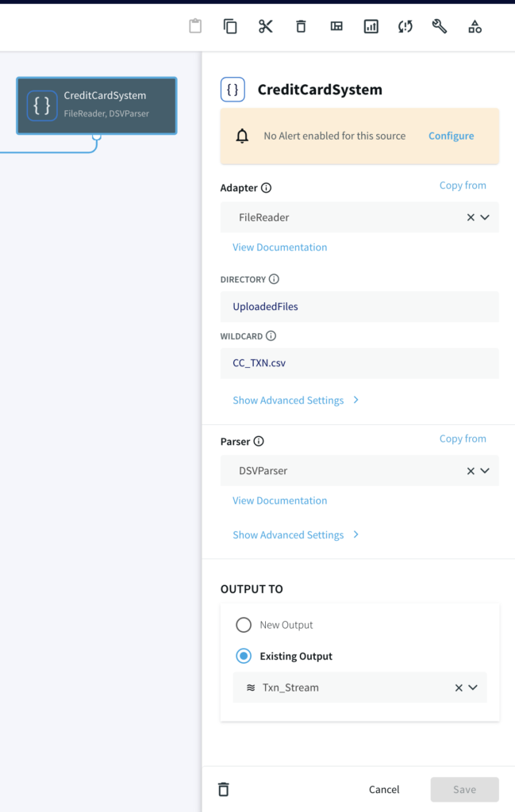
Task: Click the bell alert icon
Action: [x=243, y=136]
